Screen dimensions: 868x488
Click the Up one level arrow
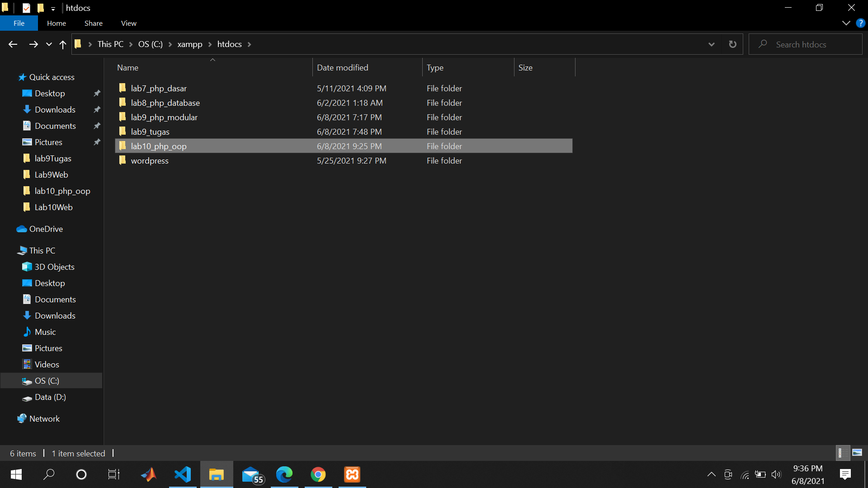click(x=63, y=44)
